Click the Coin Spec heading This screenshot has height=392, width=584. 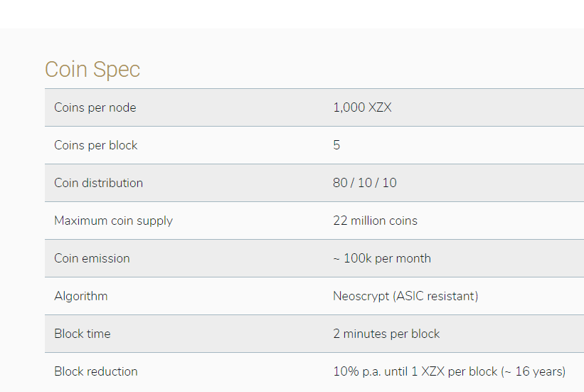pos(92,69)
